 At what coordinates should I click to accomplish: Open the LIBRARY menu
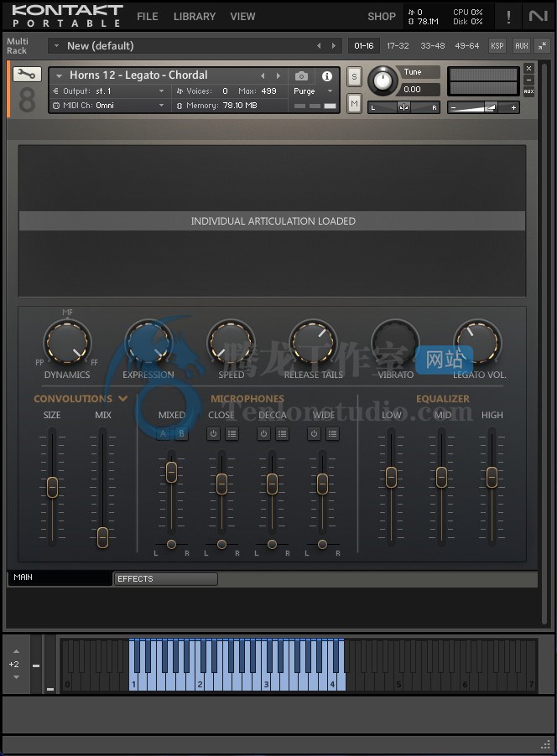195,17
